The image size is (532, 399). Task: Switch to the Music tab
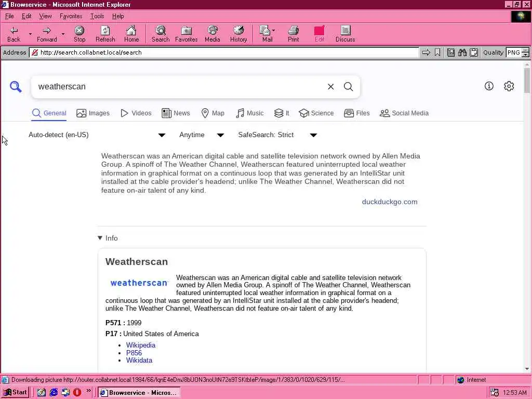tap(249, 113)
